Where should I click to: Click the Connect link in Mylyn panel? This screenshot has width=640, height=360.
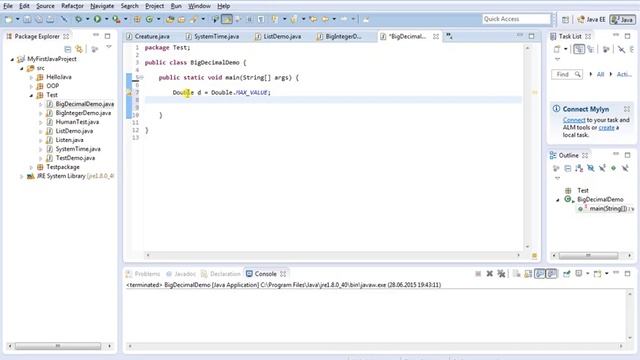pos(574,120)
